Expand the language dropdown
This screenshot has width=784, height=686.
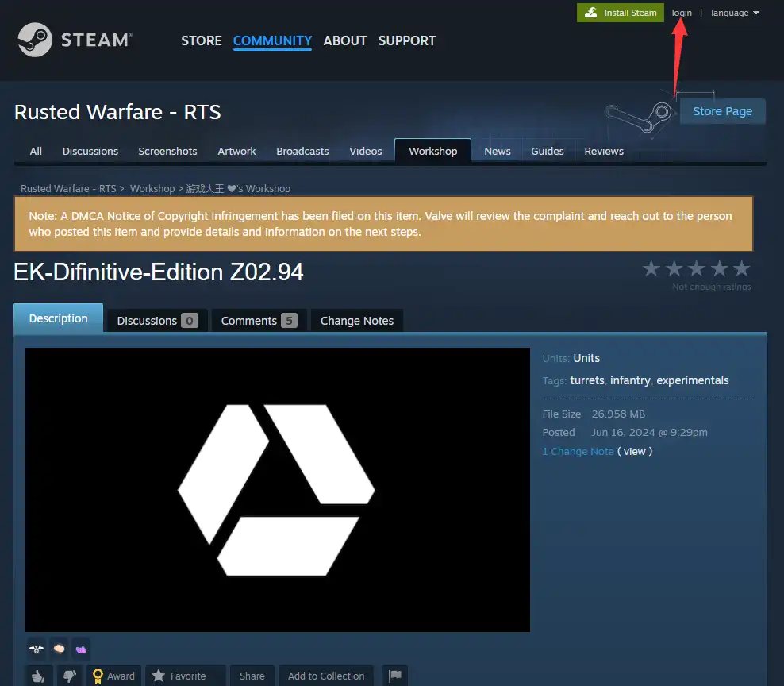[735, 13]
